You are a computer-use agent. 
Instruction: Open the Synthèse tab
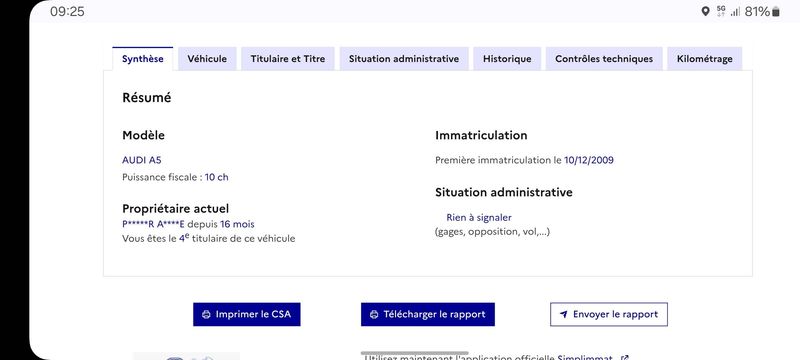click(x=143, y=59)
